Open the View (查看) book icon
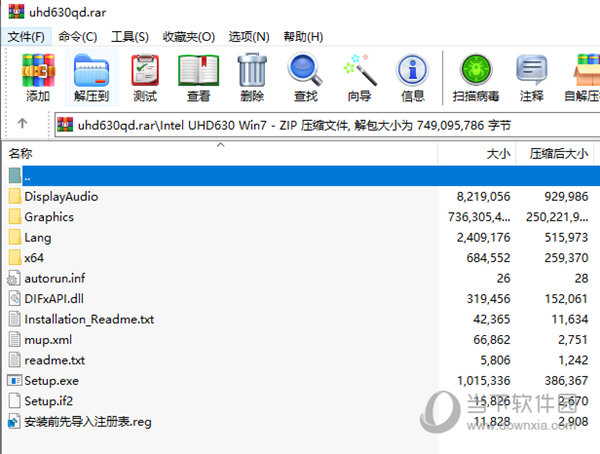The width and height of the screenshot is (600, 454). [199, 70]
